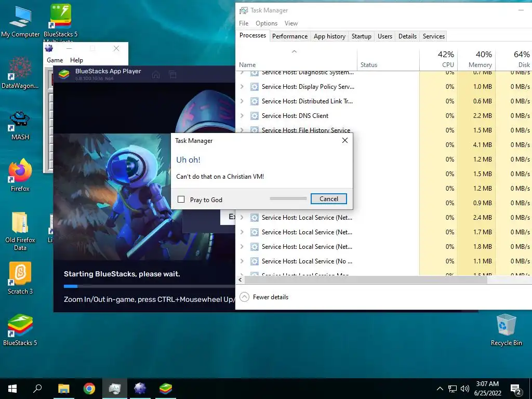Close the Uh oh dialog
532x399 pixels.
pos(345,140)
